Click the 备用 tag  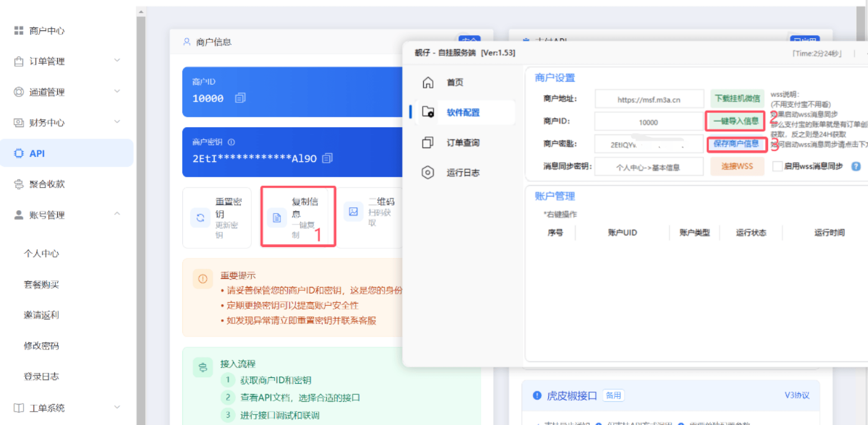(x=613, y=395)
